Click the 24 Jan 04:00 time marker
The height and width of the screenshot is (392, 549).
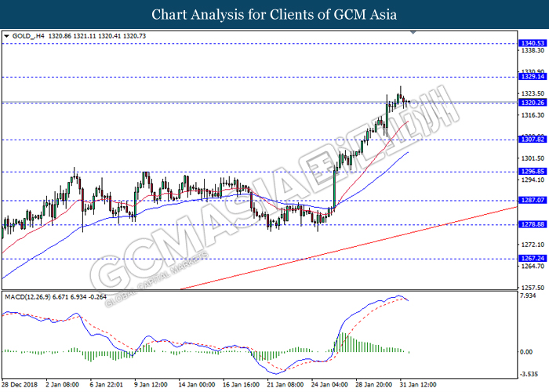coord(330,385)
